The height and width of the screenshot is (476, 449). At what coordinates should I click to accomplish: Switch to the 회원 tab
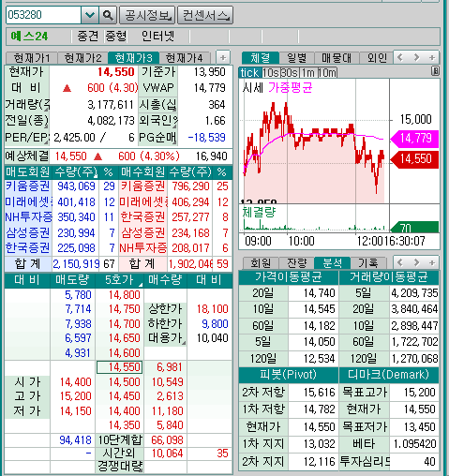(x=261, y=263)
